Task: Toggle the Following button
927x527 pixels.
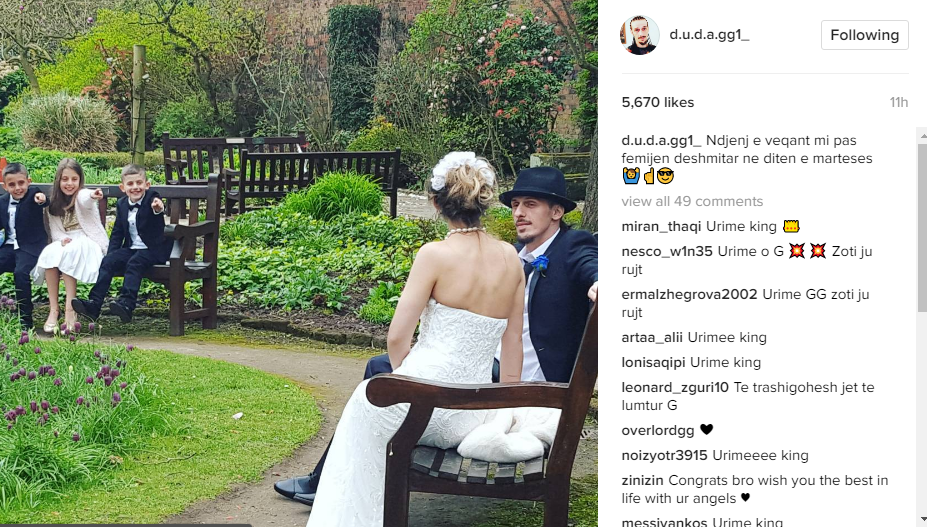Action: coord(864,35)
